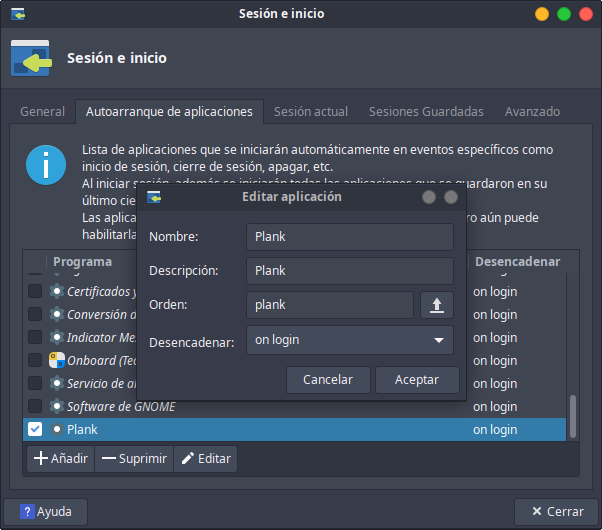The width and height of the screenshot is (602, 530).
Task: Click the gear icon beside Software de GNOME
Action: tap(57, 406)
